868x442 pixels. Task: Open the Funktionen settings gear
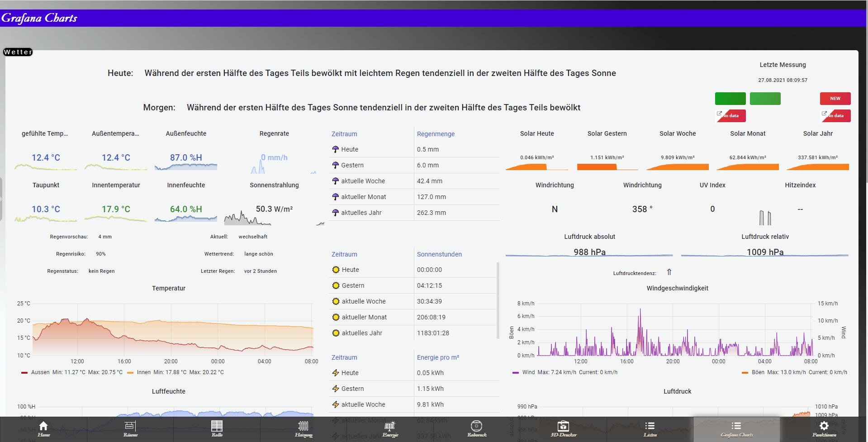point(824,429)
